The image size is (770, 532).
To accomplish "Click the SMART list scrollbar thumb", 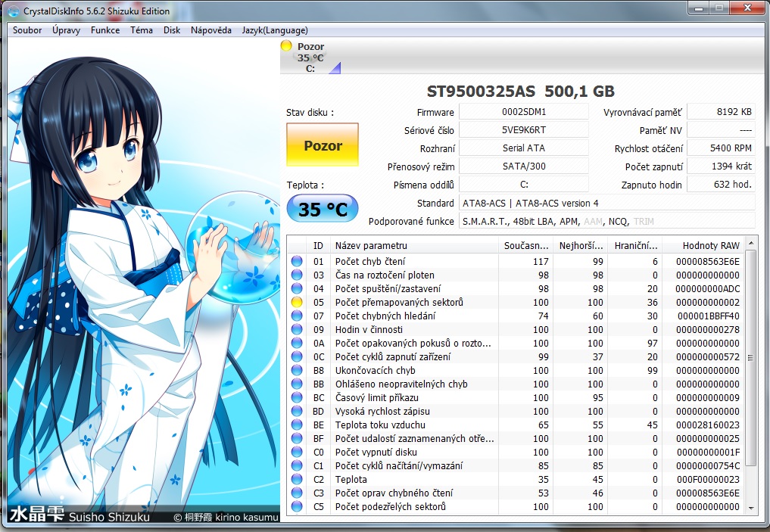I will point(750,358).
